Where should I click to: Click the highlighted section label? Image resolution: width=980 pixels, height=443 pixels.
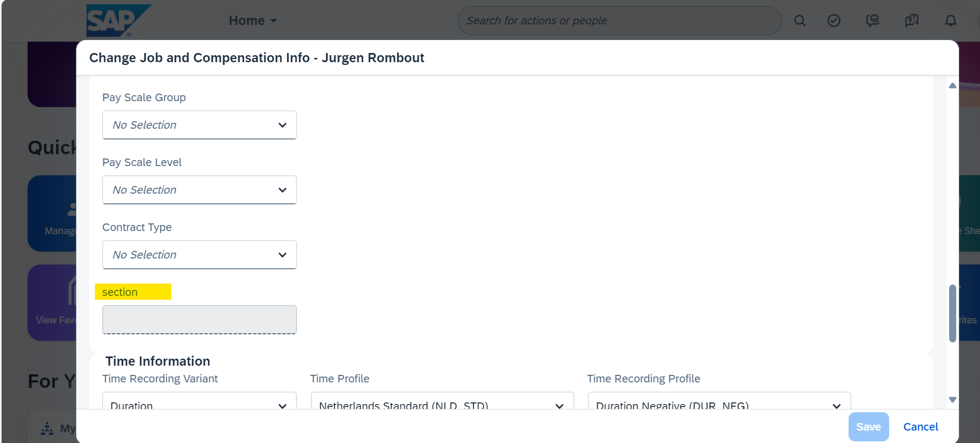[120, 292]
